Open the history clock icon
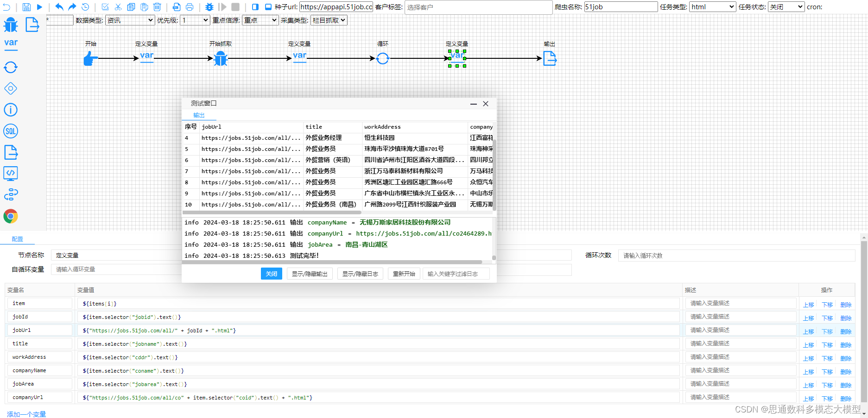 tap(85, 7)
